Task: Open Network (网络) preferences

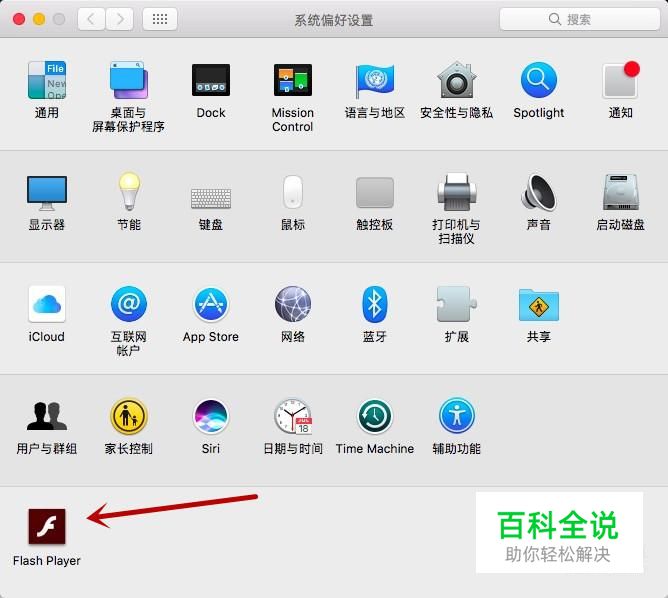Action: [x=293, y=304]
